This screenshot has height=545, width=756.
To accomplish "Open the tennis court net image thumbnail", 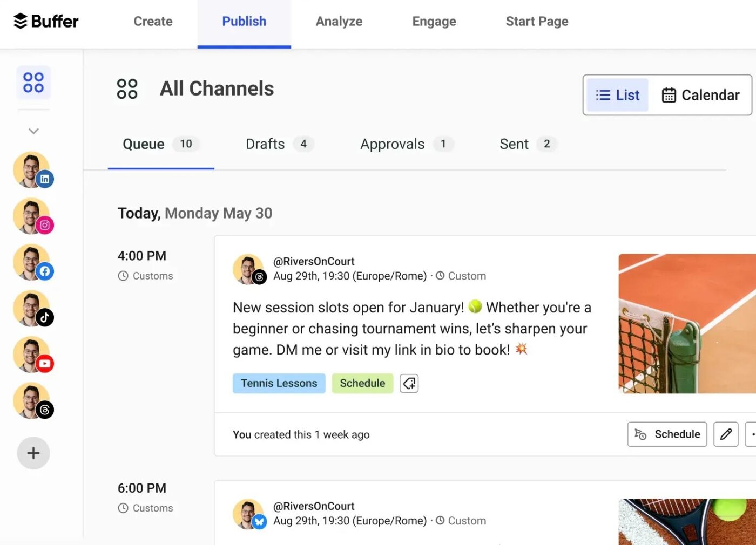I will click(x=687, y=324).
